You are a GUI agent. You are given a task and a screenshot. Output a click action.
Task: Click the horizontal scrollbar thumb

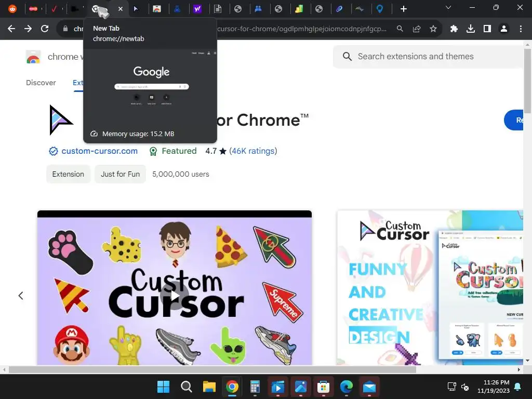coord(212,369)
